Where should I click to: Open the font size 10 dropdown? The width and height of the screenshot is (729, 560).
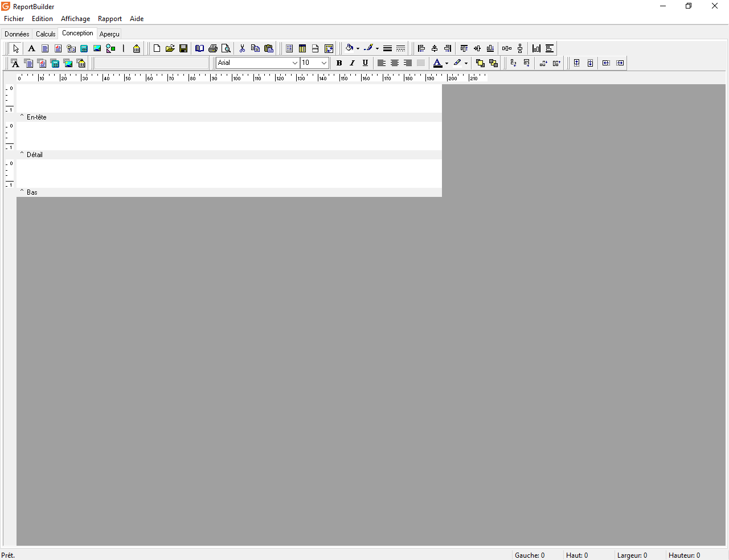coord(324,63)
